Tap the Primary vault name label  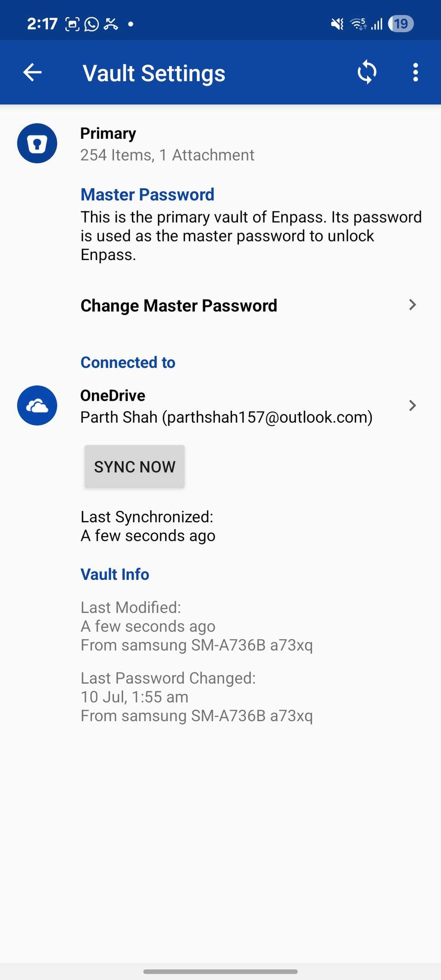(107, 133)
